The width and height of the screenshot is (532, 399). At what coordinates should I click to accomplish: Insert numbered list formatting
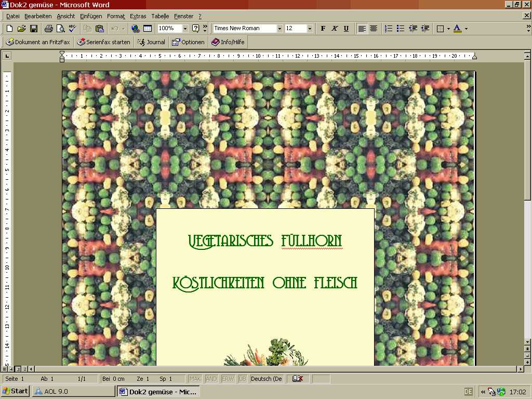point(388,29)
